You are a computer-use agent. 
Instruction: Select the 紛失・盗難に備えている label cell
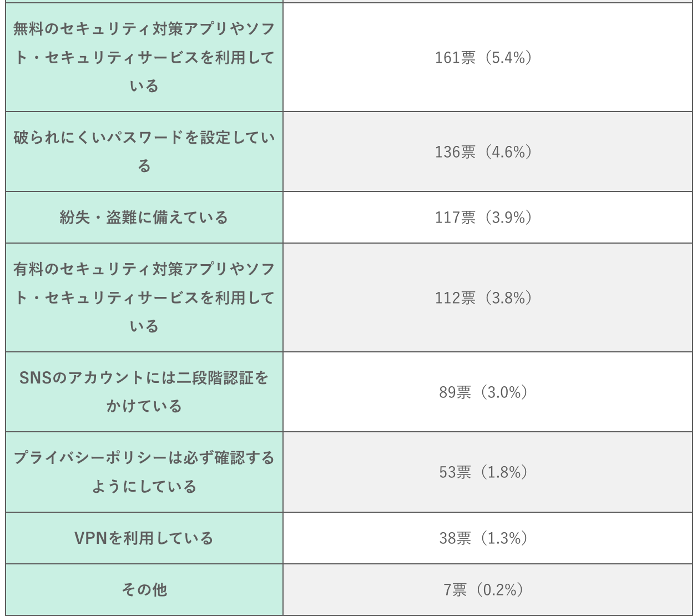(144, 218)
